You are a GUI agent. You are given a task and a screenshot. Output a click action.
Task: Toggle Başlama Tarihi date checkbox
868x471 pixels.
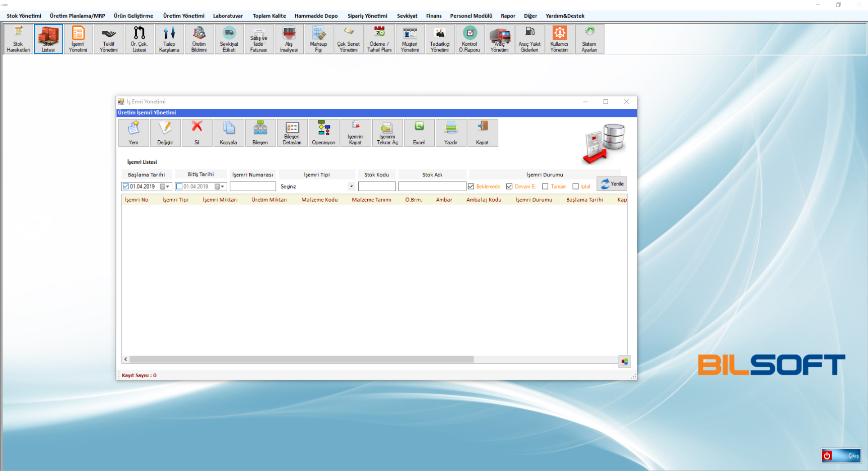click(x=126, y=187)
